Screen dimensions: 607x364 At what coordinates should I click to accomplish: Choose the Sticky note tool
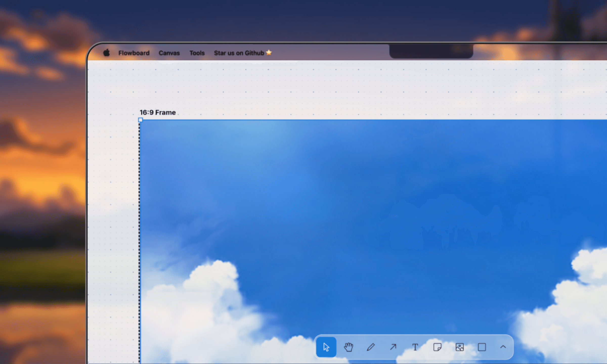coord(437,347)
